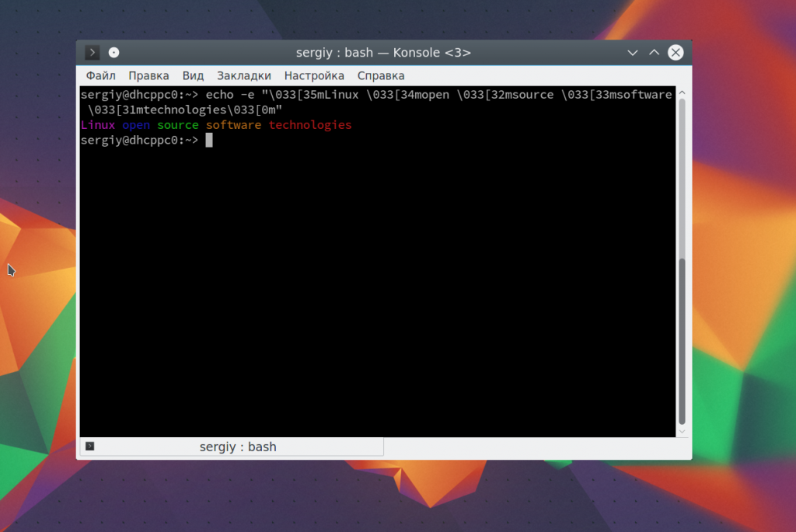Screen dimensions: 796x532
Task: Open the Konsole window menu icon in title bar
Action: pyautogui.click(x=93, y=53)
